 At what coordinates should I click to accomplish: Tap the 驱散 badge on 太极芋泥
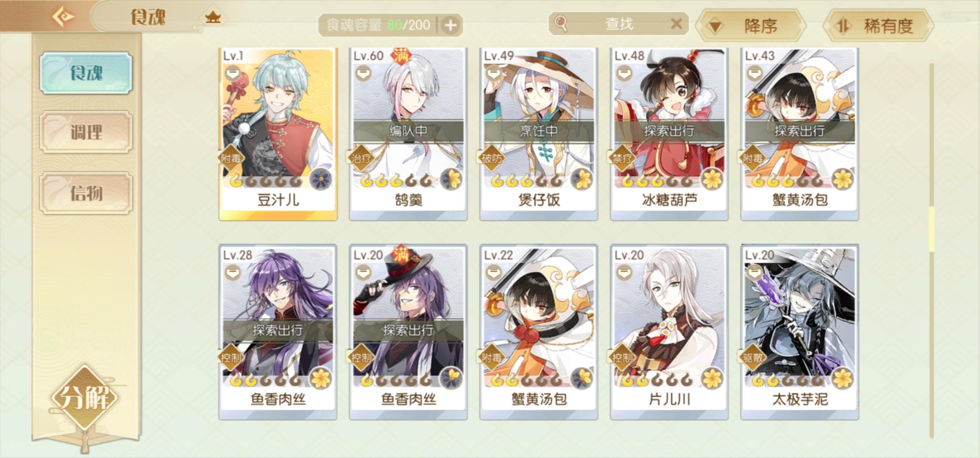(x=753, y=357)
